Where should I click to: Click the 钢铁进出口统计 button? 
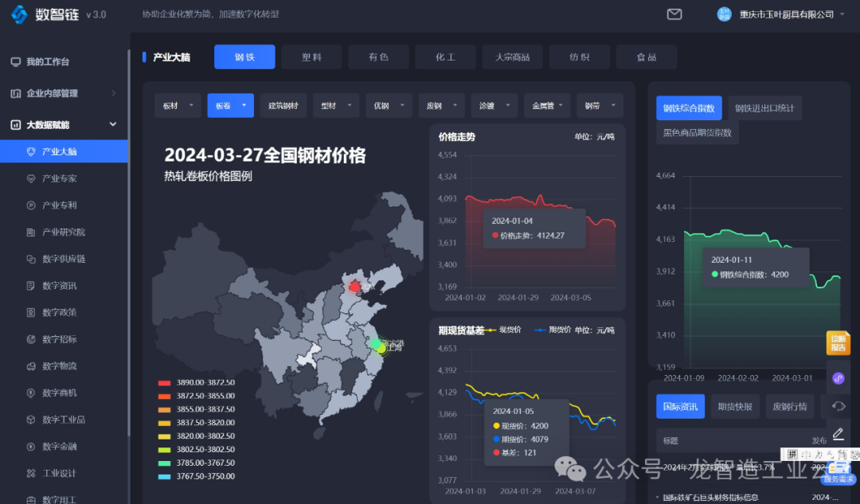764,108
